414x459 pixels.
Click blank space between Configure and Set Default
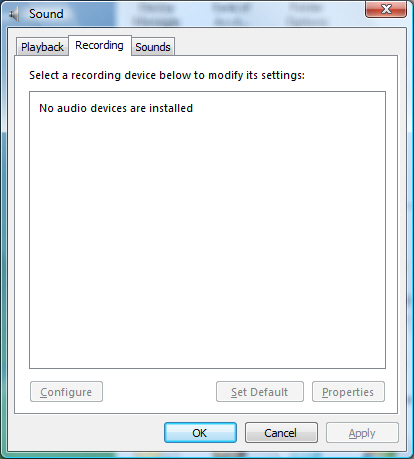point(159,392)
